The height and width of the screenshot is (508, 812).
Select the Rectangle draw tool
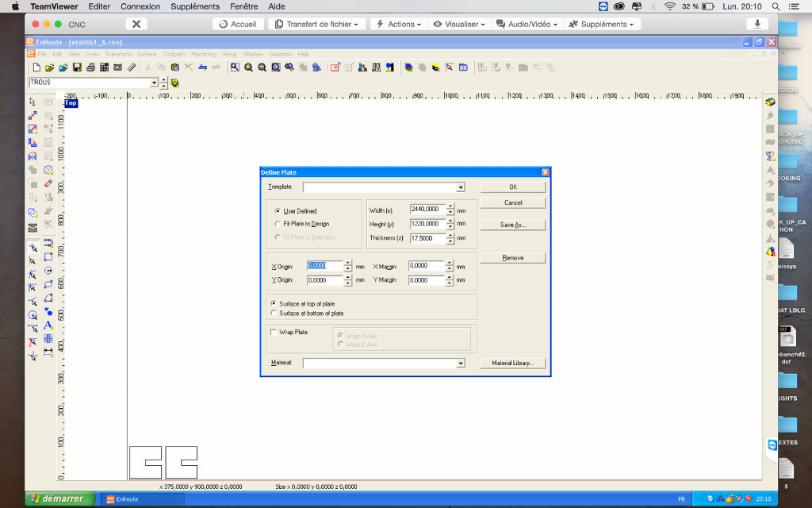[x=48, y=256]
